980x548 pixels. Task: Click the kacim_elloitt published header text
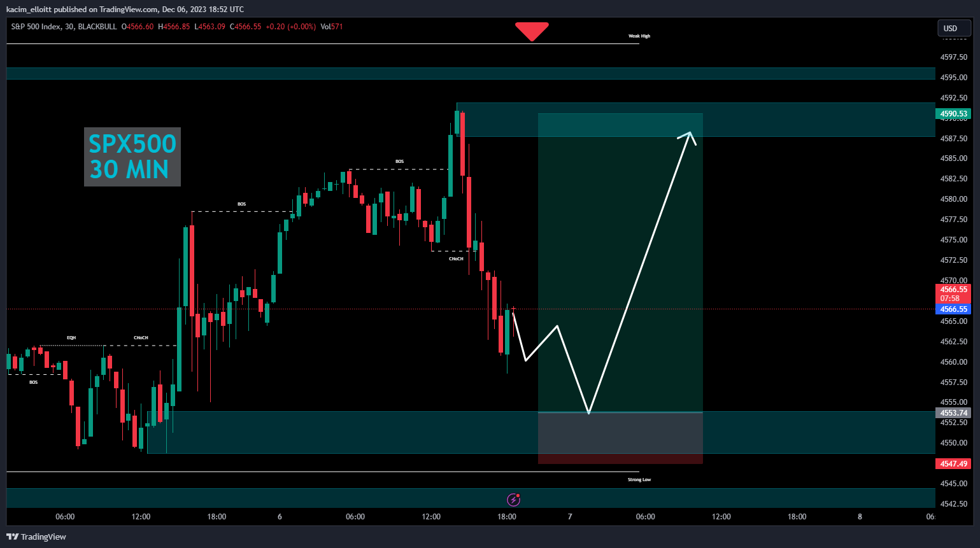(125, 9)
